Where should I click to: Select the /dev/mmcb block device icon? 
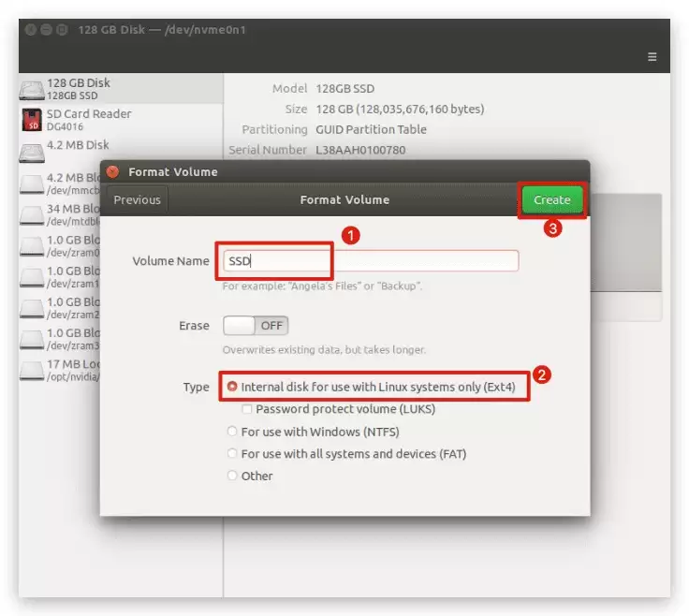(x=32, y=184)
